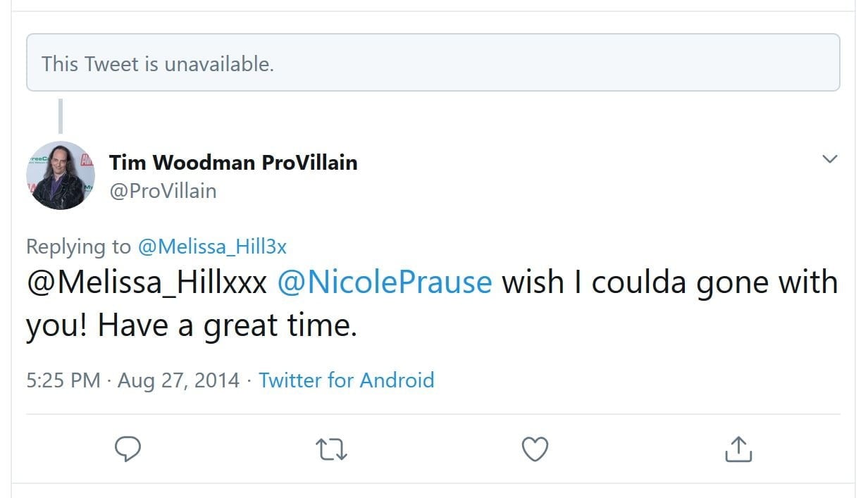Click the thread connector line above avatar

61,116
